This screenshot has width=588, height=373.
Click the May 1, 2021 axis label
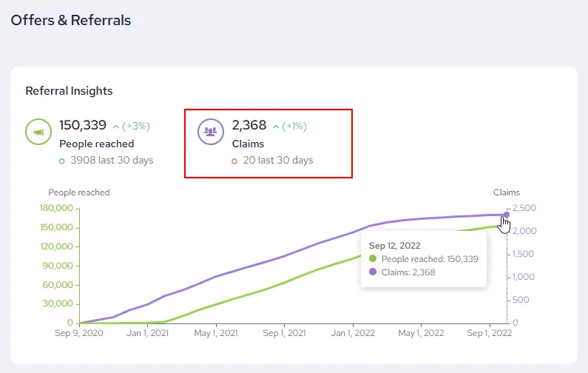(x=216, y=333)
